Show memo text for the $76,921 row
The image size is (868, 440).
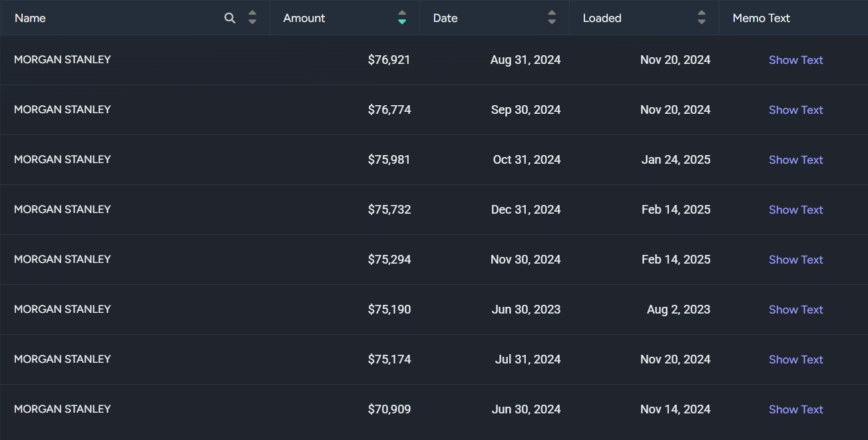coord(795,60)
